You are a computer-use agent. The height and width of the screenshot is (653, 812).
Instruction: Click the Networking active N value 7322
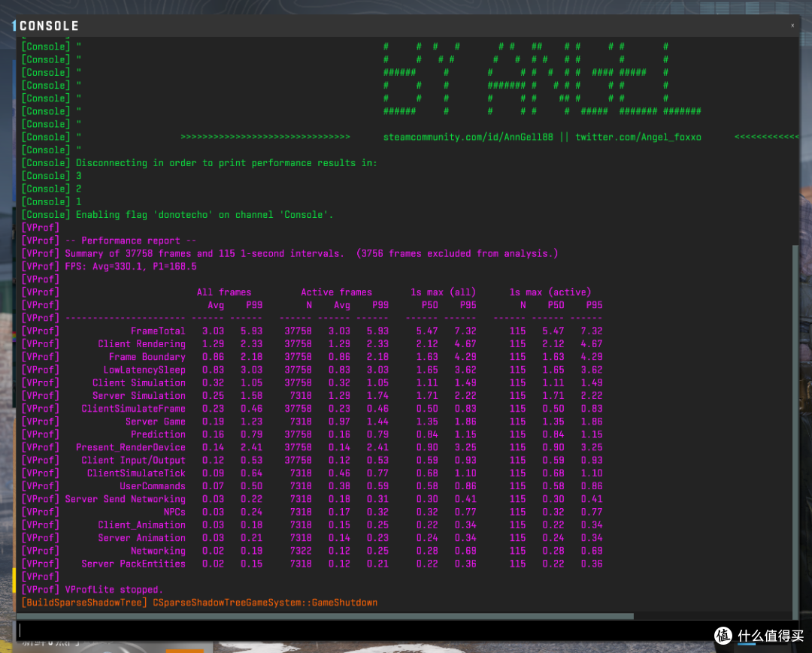300,551
